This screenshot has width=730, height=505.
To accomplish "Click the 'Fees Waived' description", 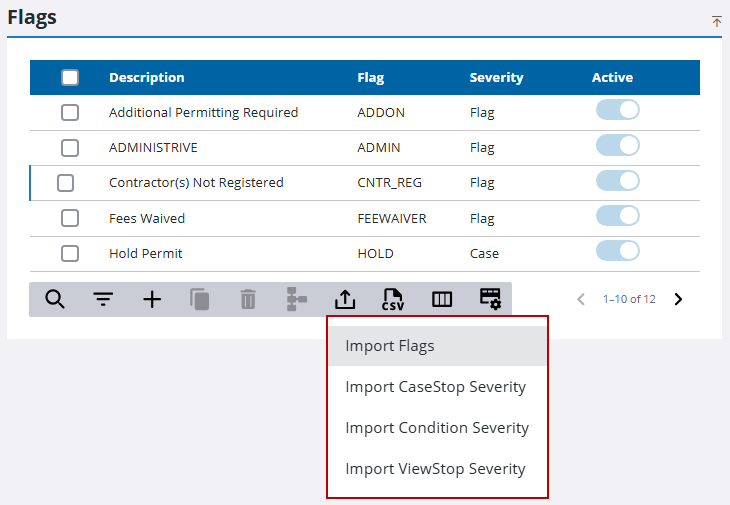I will pos(147,218).
